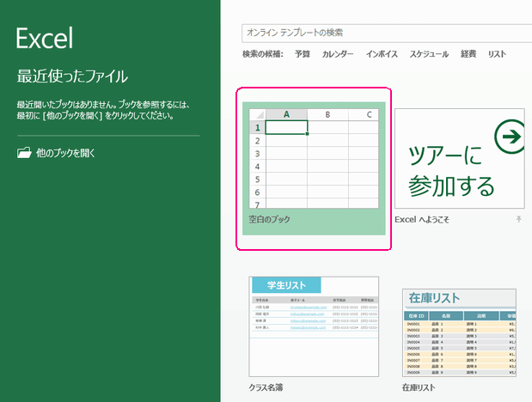Screen dimensions: 532x402
Task: Select the スケジュール search suggestion
Action: tap(429, 54)
